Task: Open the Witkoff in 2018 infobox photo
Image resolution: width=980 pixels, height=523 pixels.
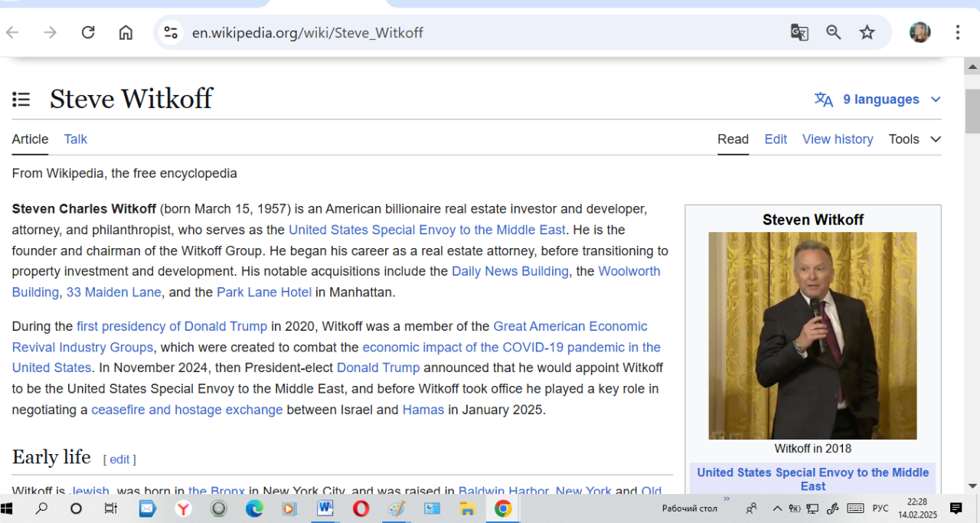Action: [x=812, y=335]
